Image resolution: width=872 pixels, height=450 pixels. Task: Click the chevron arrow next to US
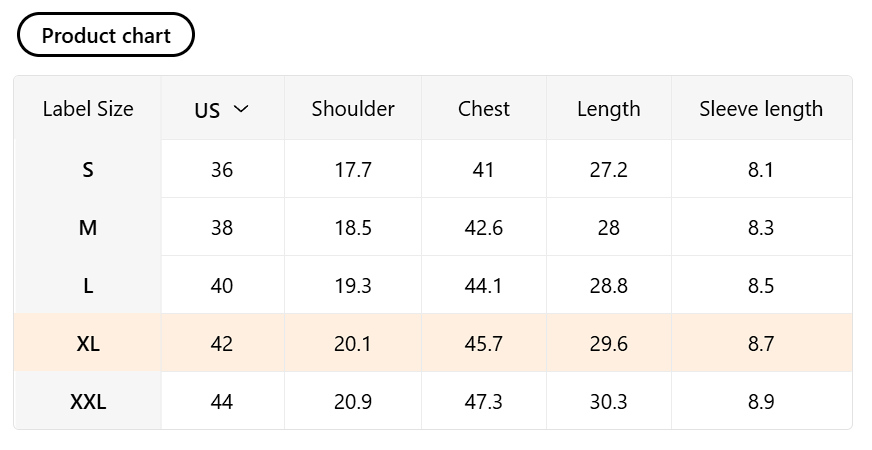(x=240, y=109)
